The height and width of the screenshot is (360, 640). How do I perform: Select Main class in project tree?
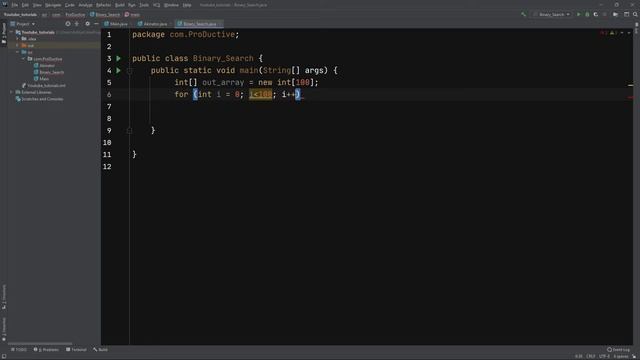pyautogui.click(x=41, y=79)
